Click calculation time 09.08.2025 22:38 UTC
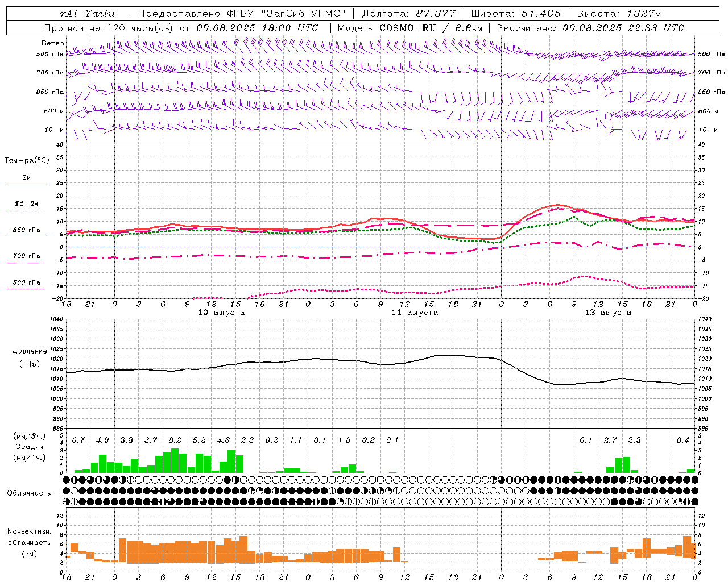 pos(623,28)
